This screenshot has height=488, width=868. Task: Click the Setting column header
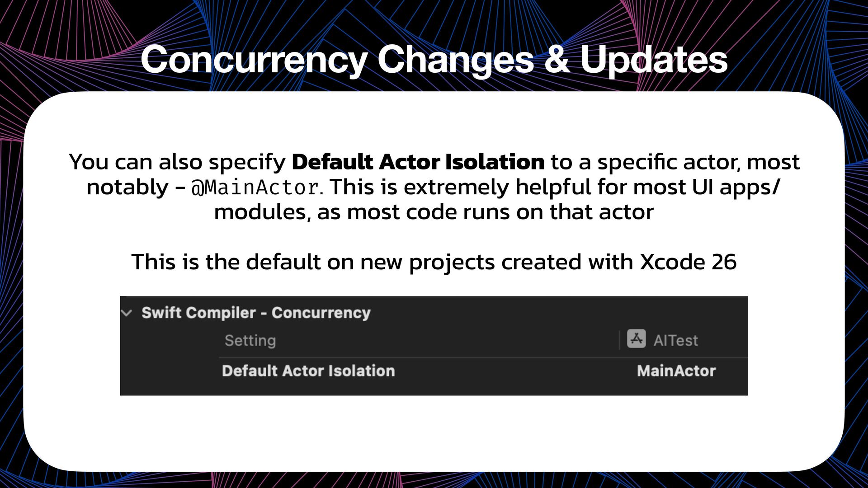[250, 340]
